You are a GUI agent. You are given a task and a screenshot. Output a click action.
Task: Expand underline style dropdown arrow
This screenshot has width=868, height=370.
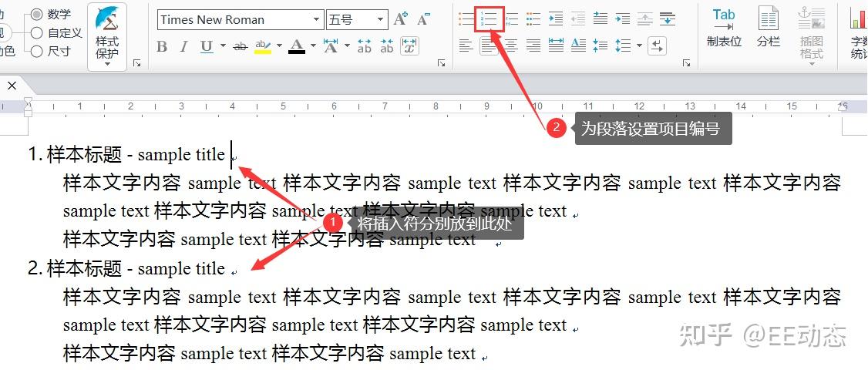pyautogui.click(x=223, y=46)
